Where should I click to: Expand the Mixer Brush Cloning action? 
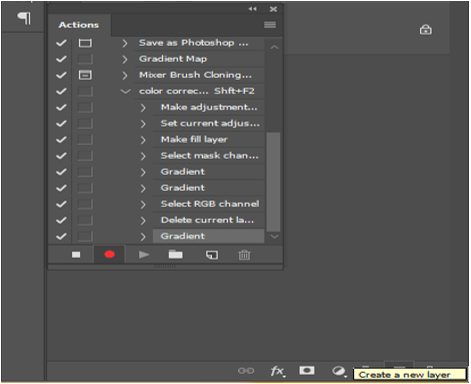[125, 75]
